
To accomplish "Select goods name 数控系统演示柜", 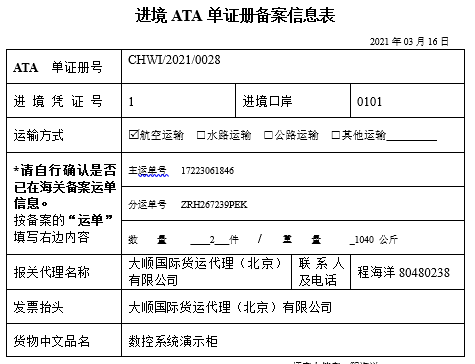I will 173,341.
